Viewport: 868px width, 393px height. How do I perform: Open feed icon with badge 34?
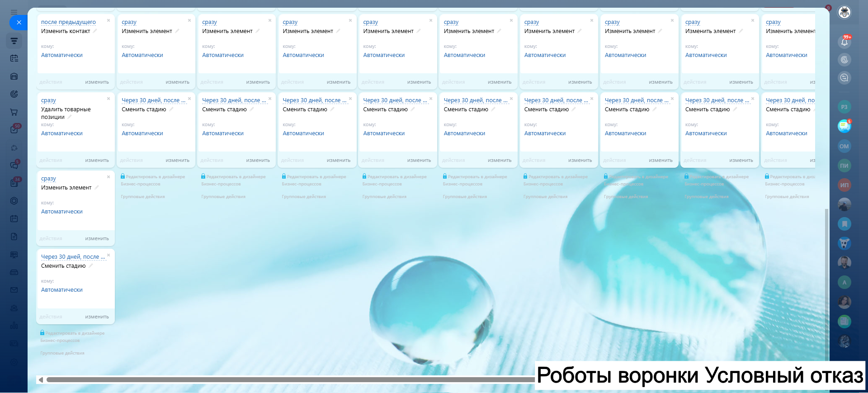14,182
